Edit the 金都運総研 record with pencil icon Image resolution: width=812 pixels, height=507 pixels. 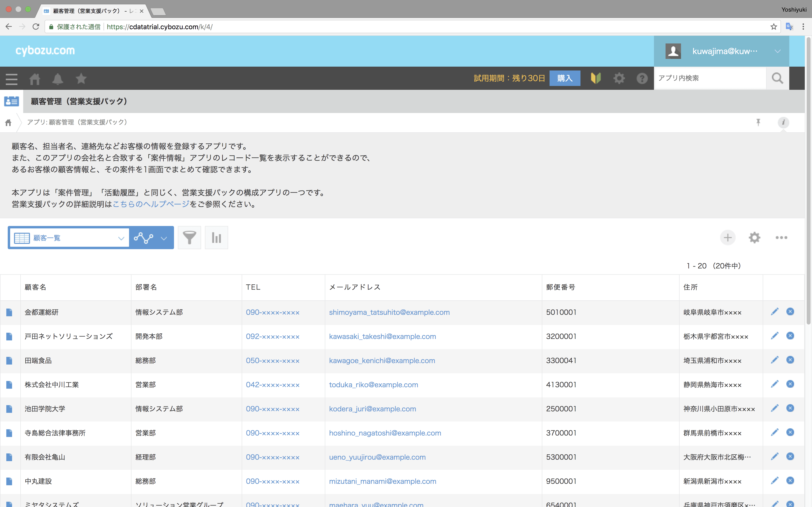pyautogui.click(x=774, y=312)
